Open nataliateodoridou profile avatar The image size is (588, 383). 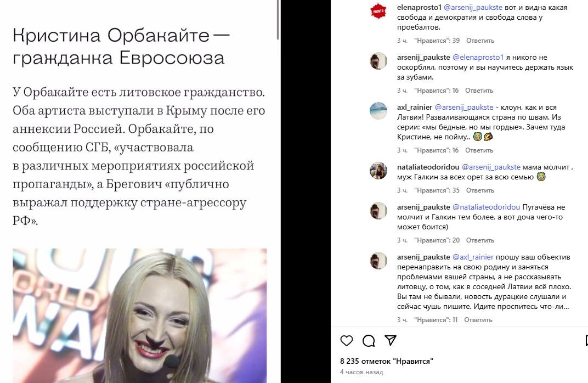point(378,170)
